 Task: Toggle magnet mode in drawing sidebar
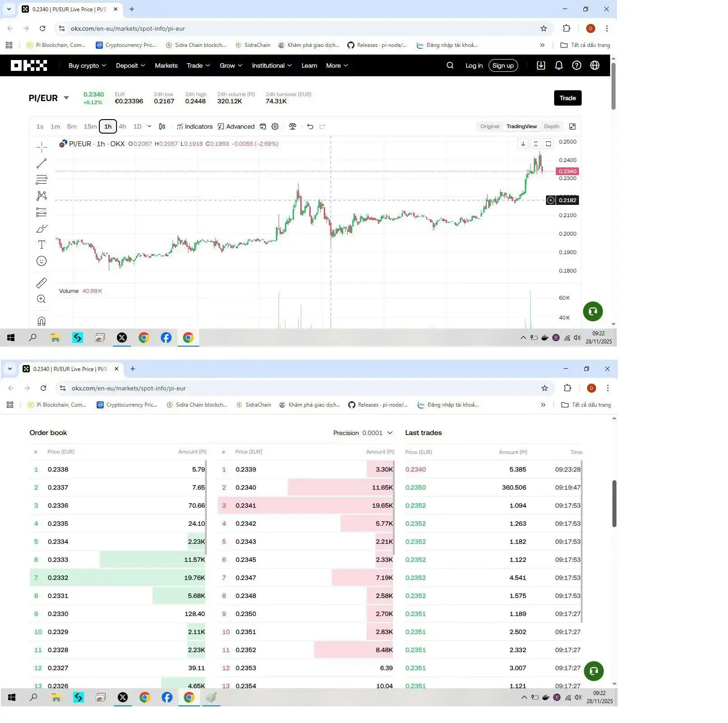click(x=42, y=321)
